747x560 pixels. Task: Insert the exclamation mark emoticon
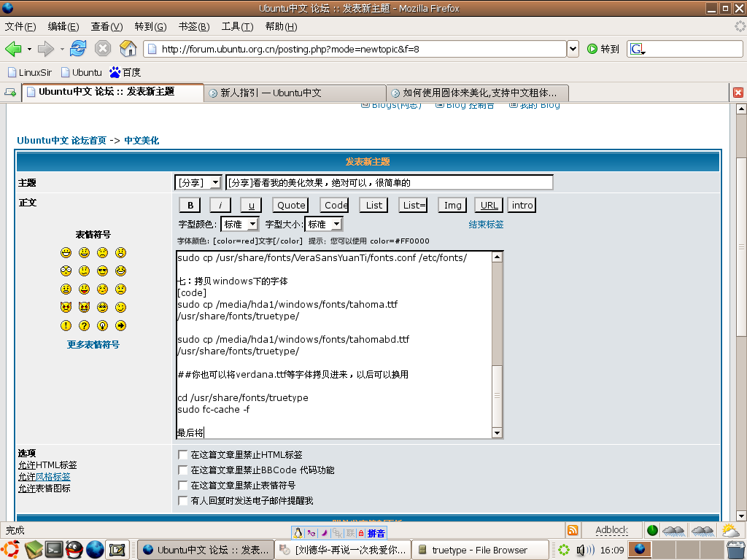[x=66, y=326]
